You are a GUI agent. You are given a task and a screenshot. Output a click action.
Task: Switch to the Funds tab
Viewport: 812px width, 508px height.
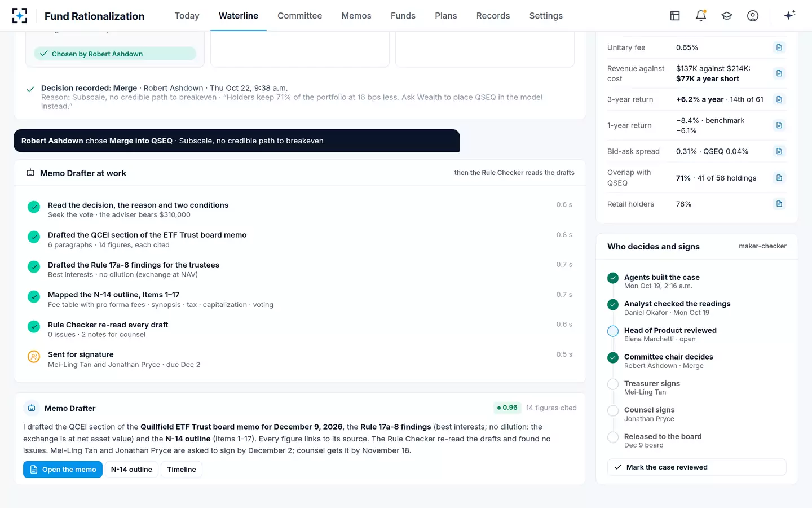tap(403, 16)
